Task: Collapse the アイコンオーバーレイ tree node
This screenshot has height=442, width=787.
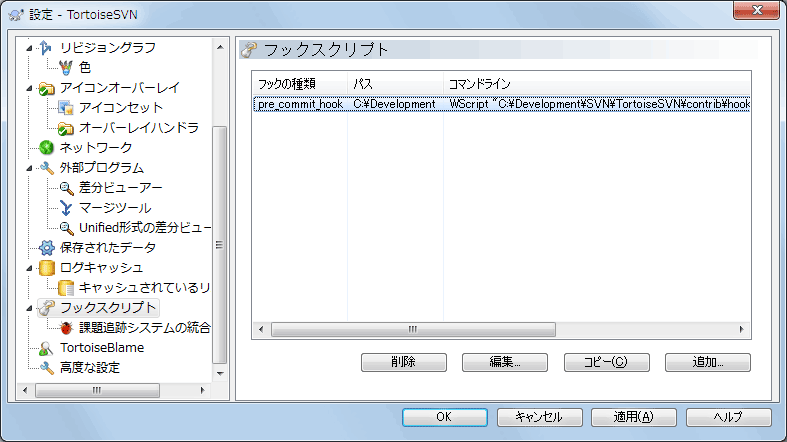Action: click(29, 88)
